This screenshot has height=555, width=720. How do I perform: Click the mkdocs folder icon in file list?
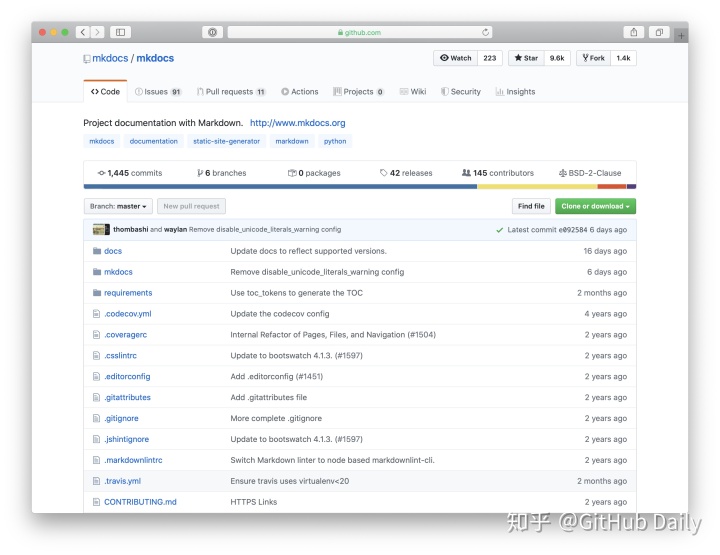pyautogui.click(x=97, y=272)
